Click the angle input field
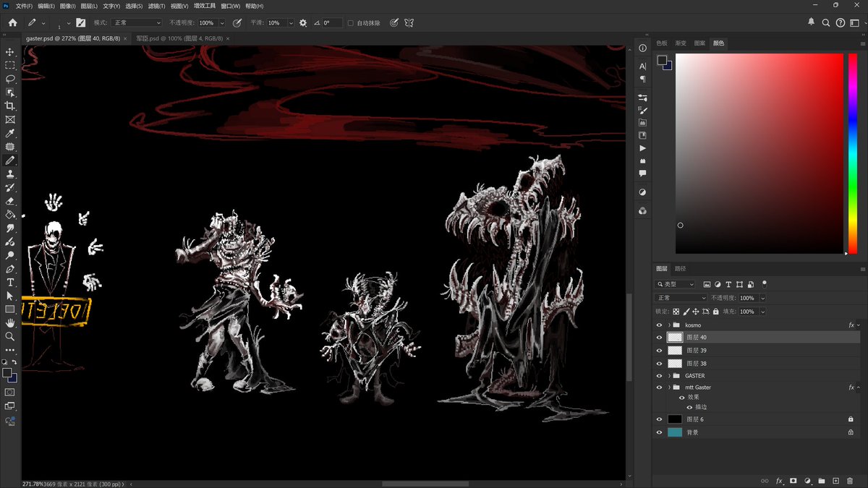The width and height of the screenshot is (868, 488). point(332,23)
